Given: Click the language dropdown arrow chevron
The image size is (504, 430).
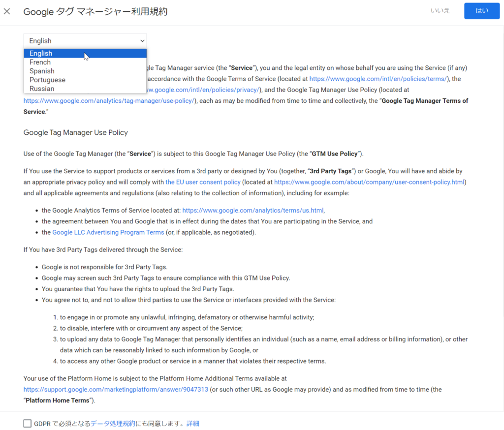Looking at the screenshot, I should click(x=142, y=41).
